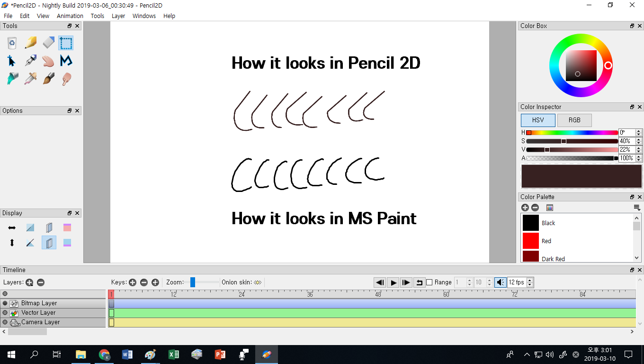Open the Windows menu
This screenshot has height=364, width=644.
(144, 16)
